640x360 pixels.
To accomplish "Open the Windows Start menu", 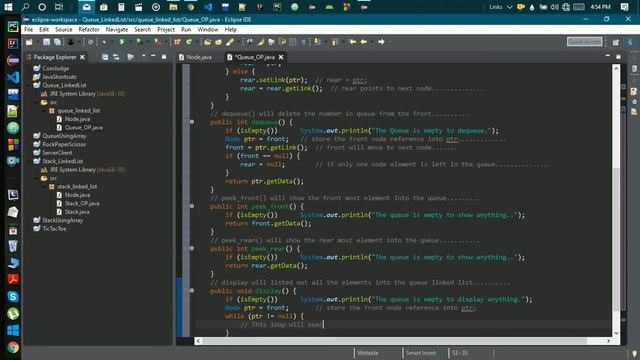I will [x=8, y=7].
